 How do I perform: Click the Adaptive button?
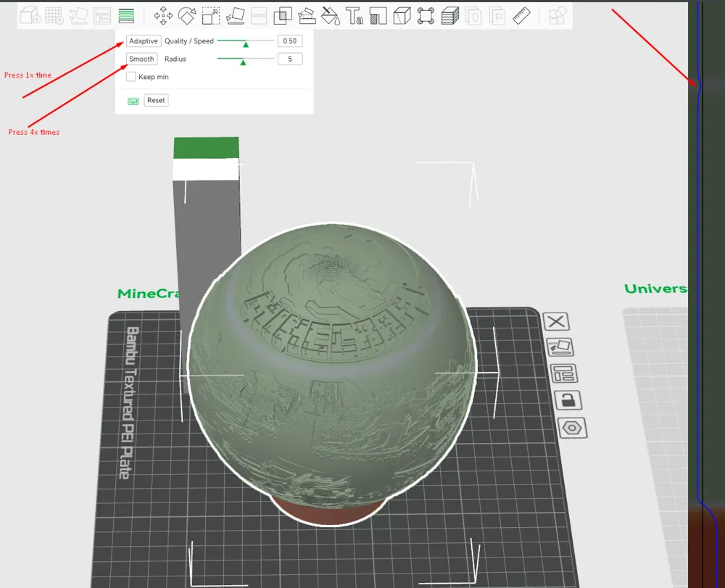click(144, 41)
